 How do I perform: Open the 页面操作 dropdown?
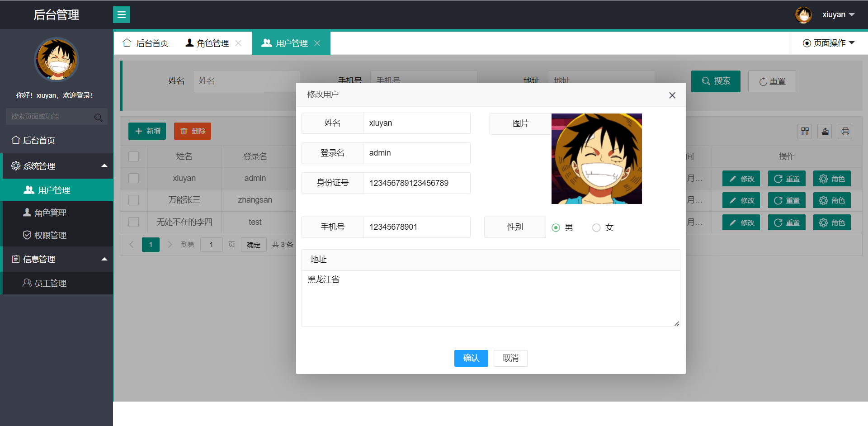pos(829,43)
